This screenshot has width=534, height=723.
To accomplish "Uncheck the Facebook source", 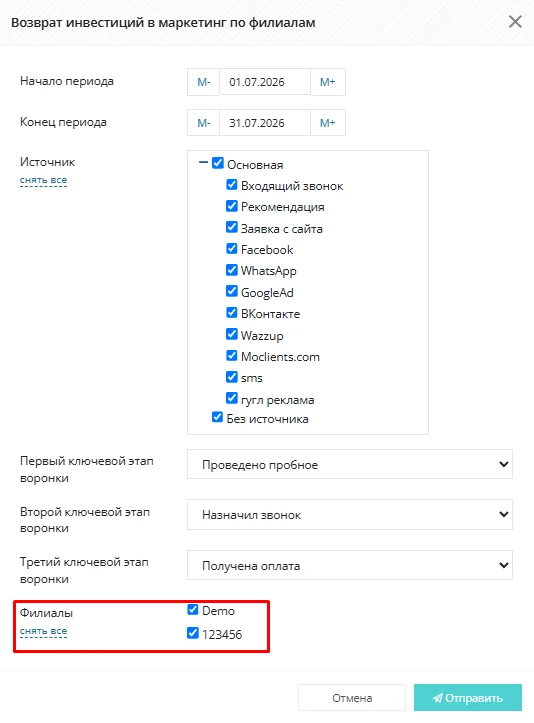I will [231, 249].
